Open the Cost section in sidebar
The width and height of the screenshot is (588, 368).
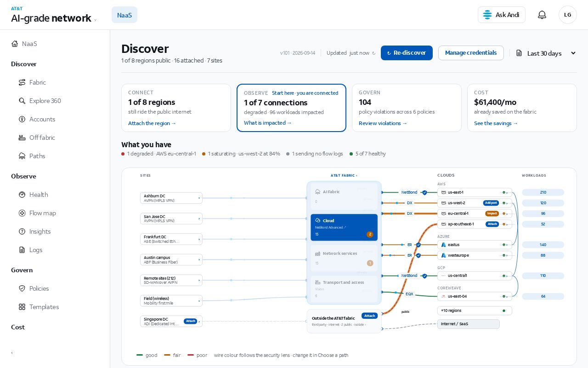point(18,327)
